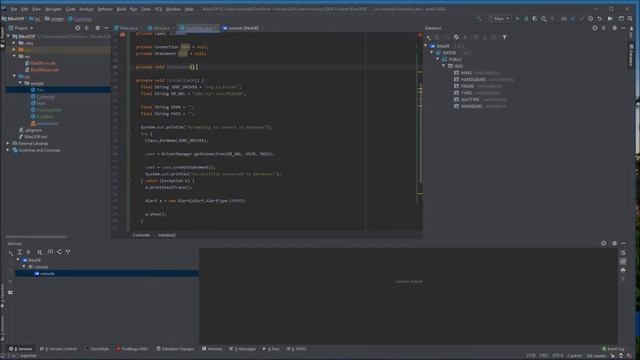Click the Controller breadcrumb under the editor
The height and width of the screenshot is (360, 640).
pyautogui.click(x=141, y=236)
